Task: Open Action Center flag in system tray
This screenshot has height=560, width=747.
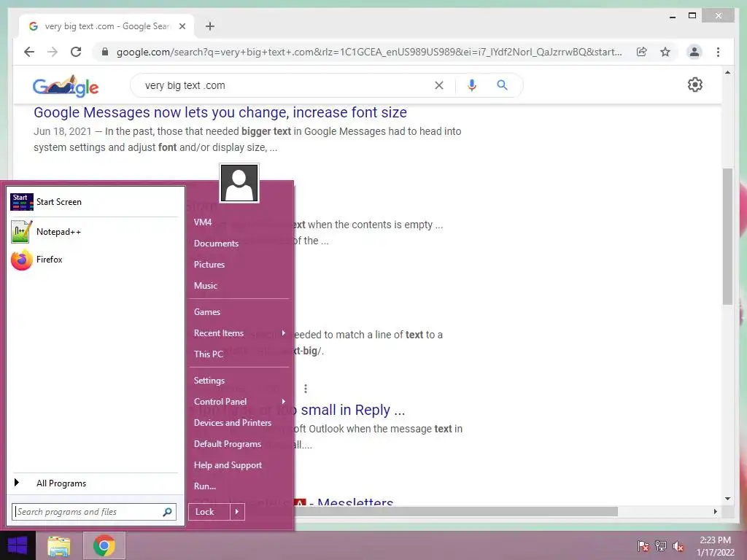Action: [x=643, y=546]
